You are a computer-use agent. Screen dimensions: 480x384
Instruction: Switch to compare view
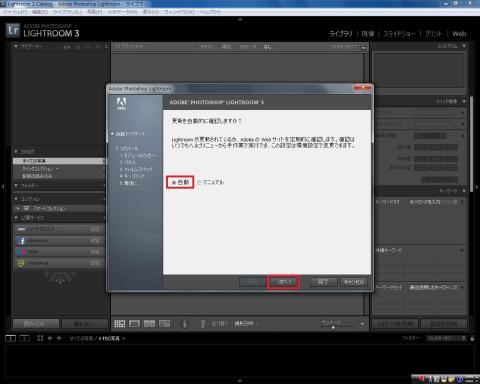click(149, 323)
